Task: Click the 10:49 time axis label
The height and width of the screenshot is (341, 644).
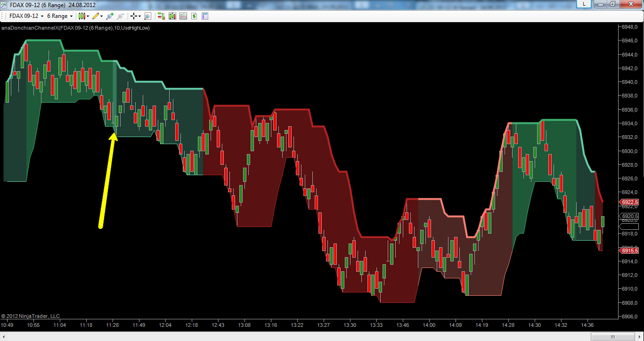Action: point(7,325)
